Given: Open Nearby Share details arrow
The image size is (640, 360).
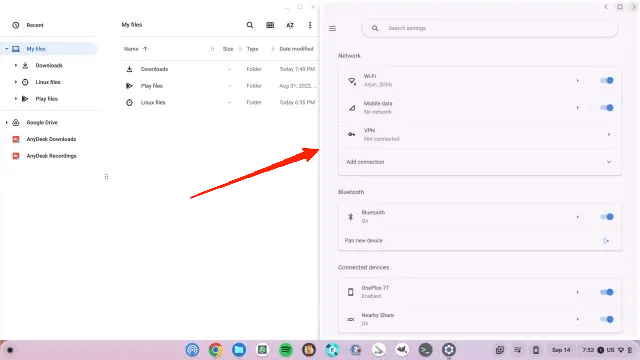Looking at the screenshot, I should [578, 319].
